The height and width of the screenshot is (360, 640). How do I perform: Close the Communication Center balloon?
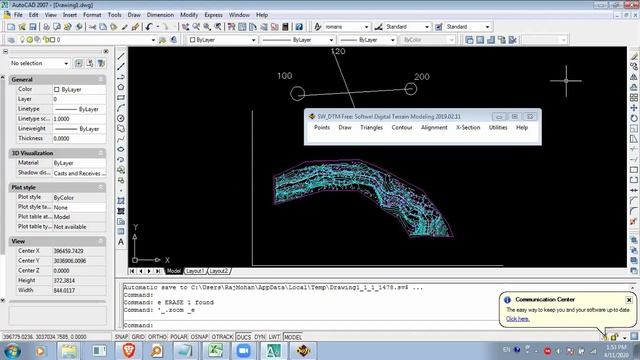tap(629, 300)
